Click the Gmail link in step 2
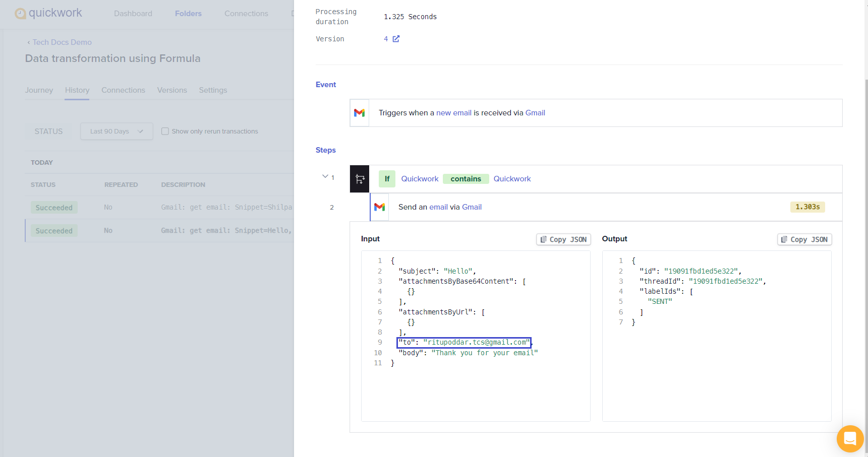The width and height of the screenshot is (868, 457). pyautogui.click(x=472, y=207)
